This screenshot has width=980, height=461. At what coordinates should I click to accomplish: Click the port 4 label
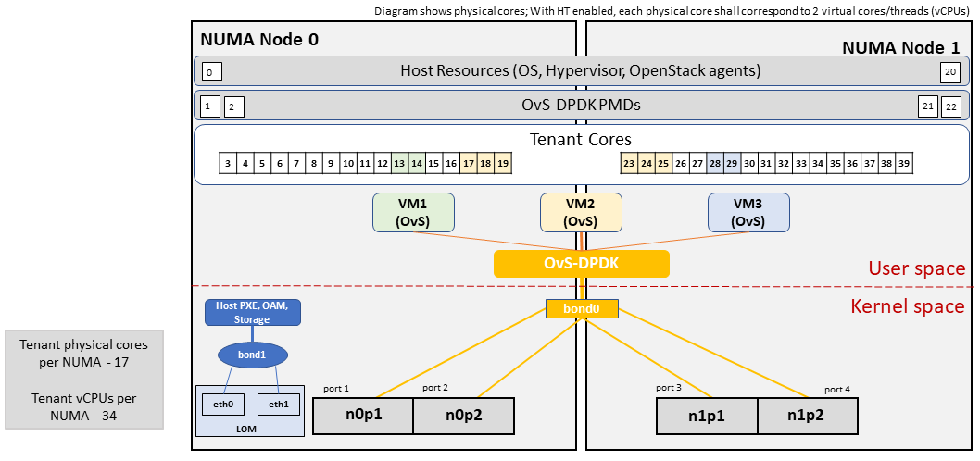[836, 390]
